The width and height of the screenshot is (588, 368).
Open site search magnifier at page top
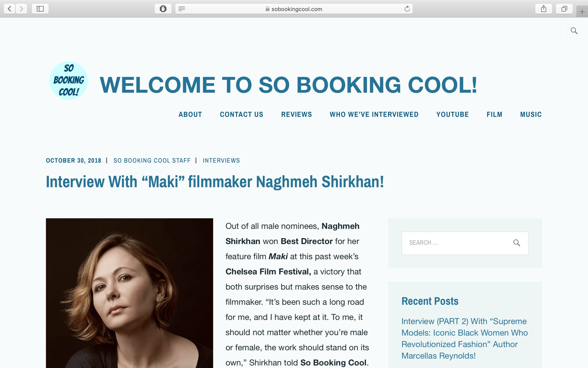[574, 31]
